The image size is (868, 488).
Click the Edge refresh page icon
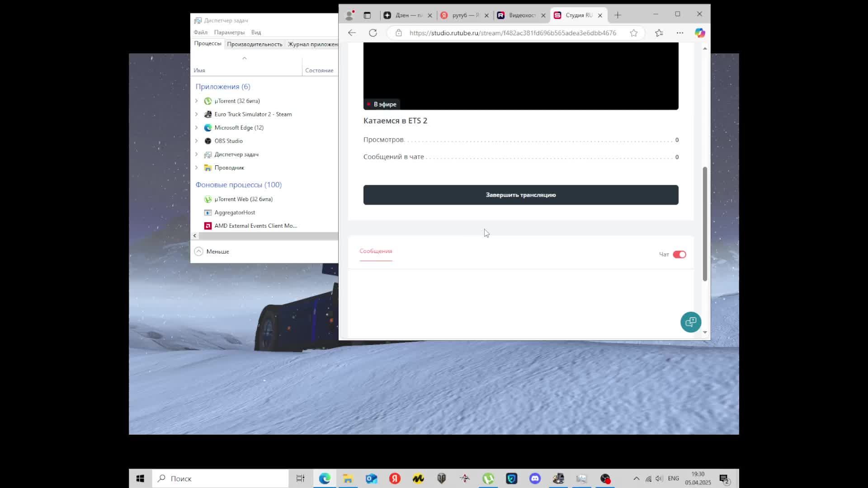[x=373, y=33]
